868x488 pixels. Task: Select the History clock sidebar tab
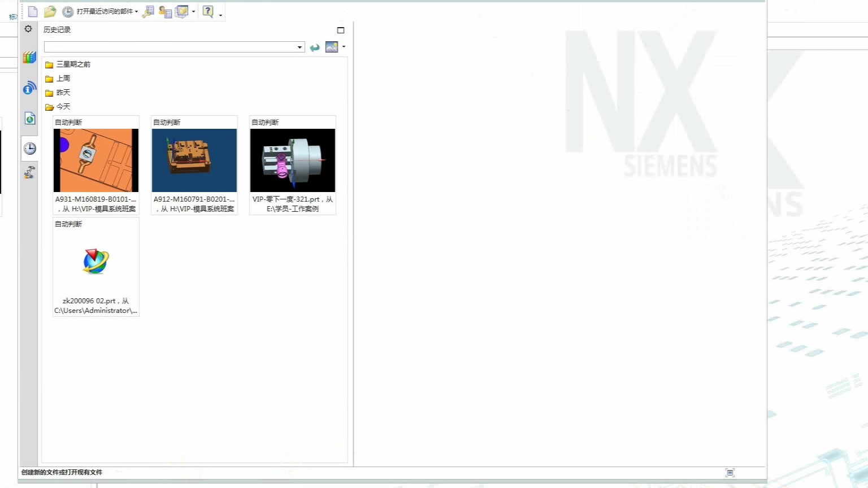point(29,149)
